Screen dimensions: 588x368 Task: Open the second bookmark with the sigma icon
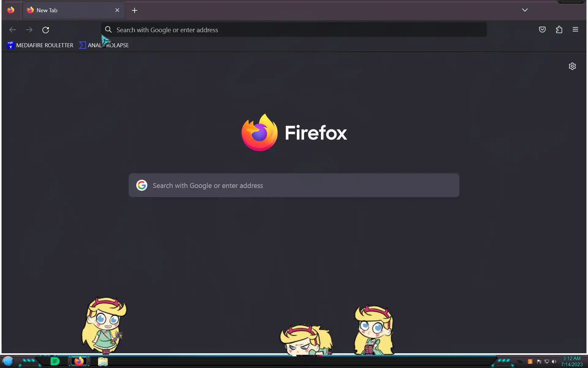coord(104,45)
